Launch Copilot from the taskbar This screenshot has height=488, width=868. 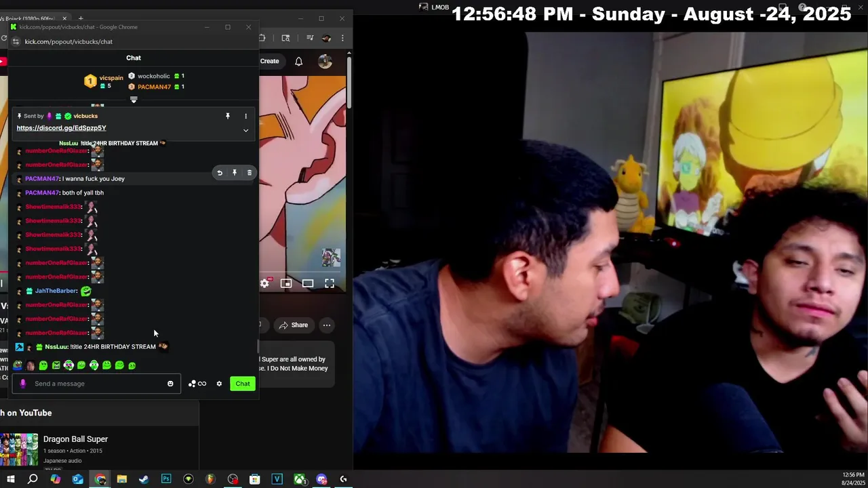[56, 479]
